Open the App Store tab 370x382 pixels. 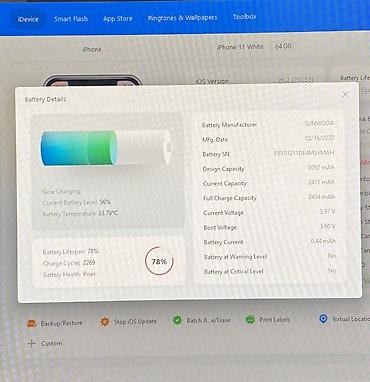pos(118,19)
